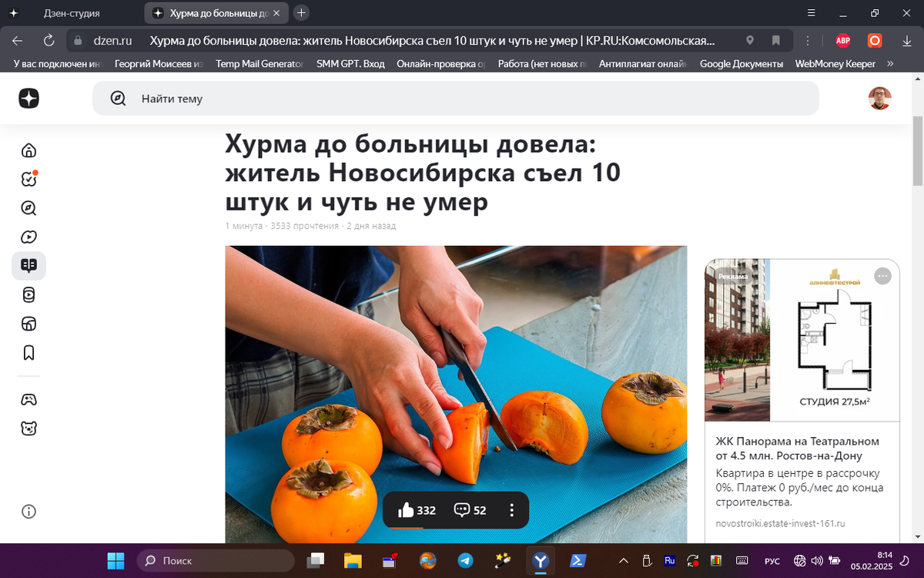
Task: Open the gamepad Games icon
Action: (x=28, y=398)
